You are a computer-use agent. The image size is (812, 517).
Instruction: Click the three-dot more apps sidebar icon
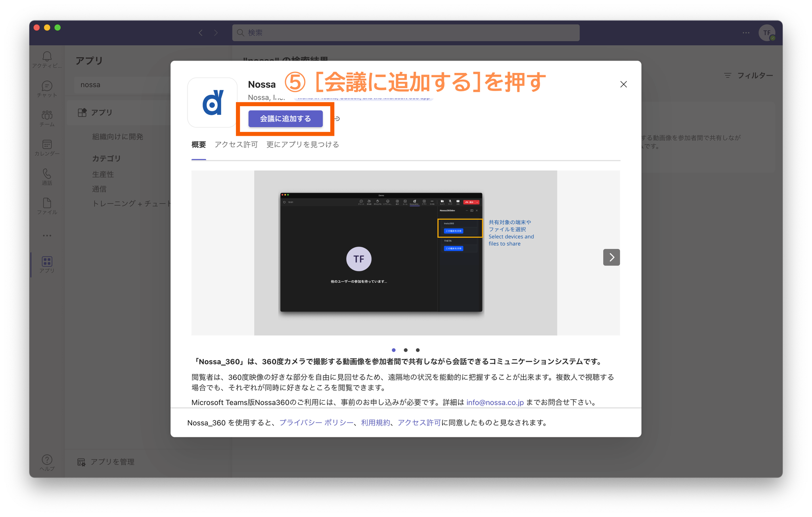47,236
